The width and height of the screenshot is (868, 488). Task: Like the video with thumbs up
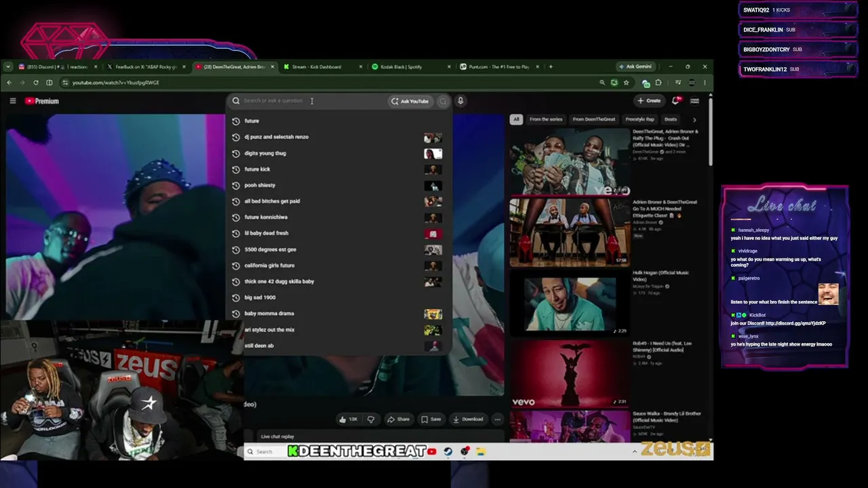(349, 420)
